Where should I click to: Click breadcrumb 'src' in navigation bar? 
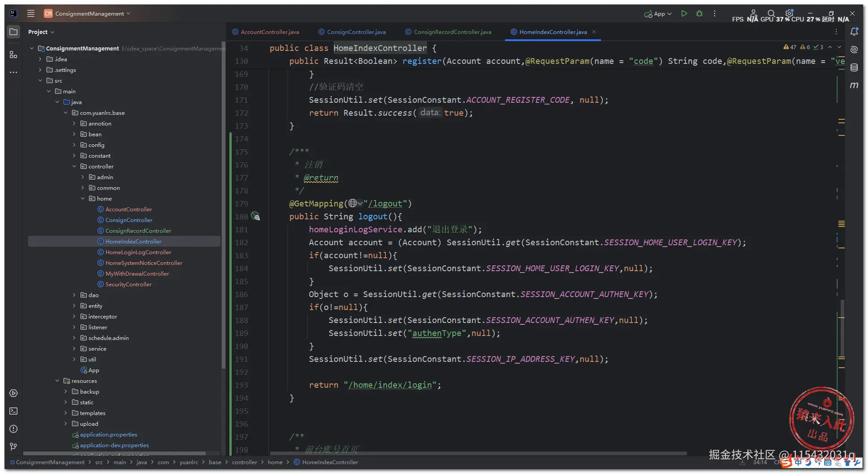[x=99, y=462]
